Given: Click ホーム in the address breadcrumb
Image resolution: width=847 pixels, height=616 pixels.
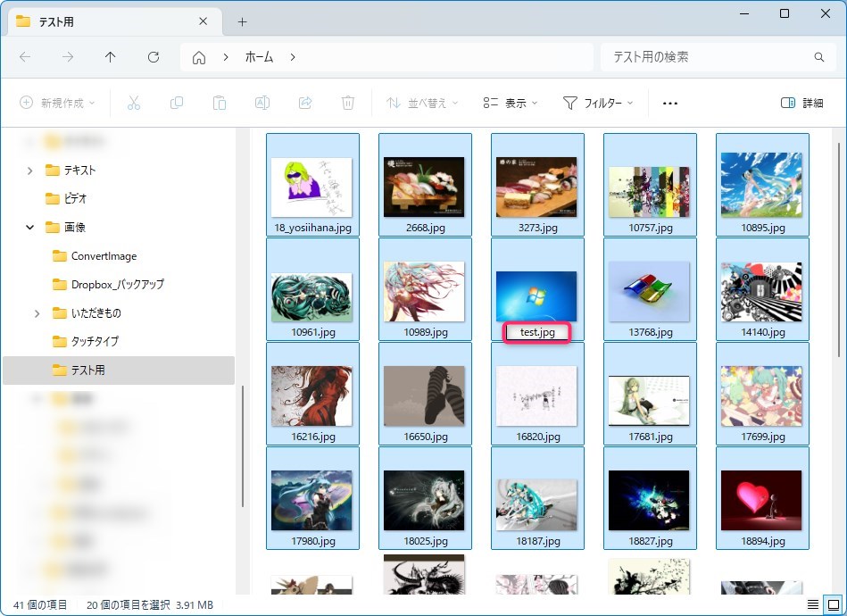Looking at the screenshot, I should [260, 57].
